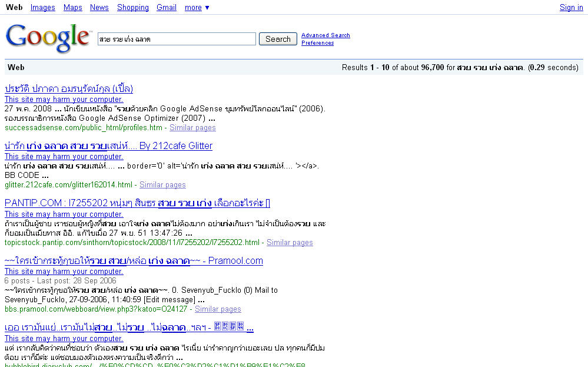Open Advanced Search
The image size is (588, 367).
[325, 35]
